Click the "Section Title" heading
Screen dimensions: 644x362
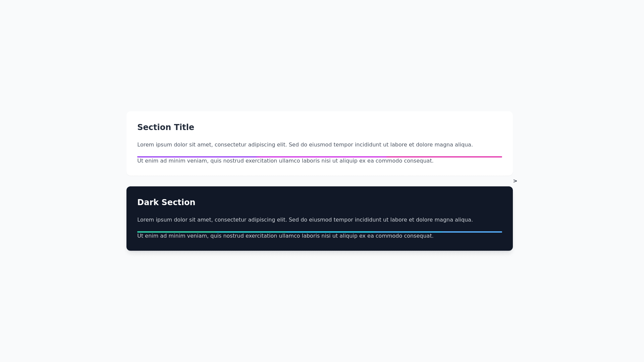pos(166,127)
